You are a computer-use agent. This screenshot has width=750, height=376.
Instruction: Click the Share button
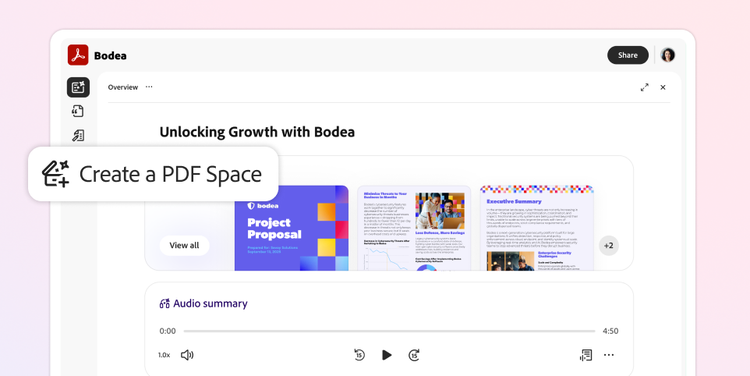pyautogui.click(x=628, y=55)
